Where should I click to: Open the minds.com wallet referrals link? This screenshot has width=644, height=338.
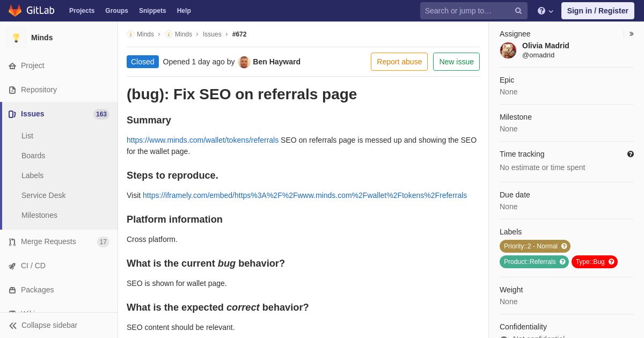[202, 140]
